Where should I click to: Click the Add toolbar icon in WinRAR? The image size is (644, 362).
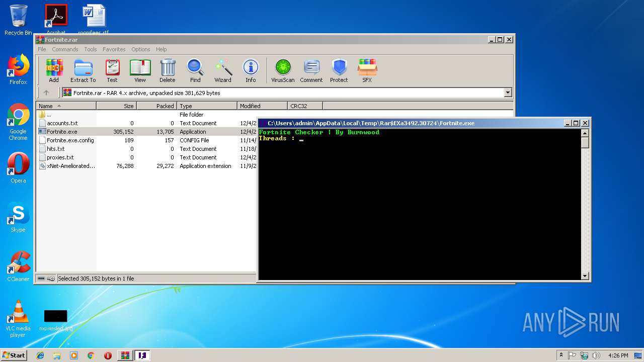click(x=54, y=71)
